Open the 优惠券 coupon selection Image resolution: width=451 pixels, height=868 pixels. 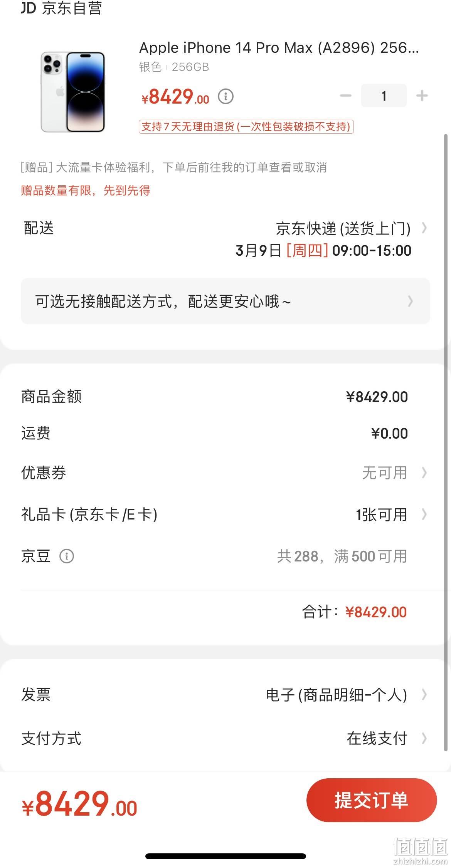[225, 473]
